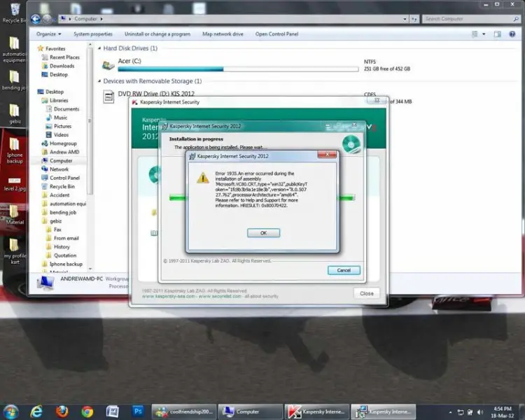This screenshot has height=420, width=525.
Task: Select Libraries in navigation tree
Action: (x=55, y=101)
